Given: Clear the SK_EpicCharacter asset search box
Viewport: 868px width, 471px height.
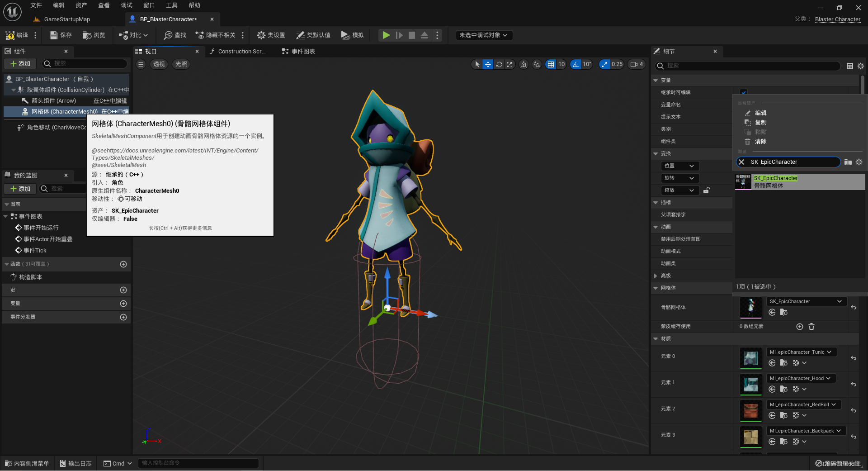Looking at the screenshot, I should [741, 162].
